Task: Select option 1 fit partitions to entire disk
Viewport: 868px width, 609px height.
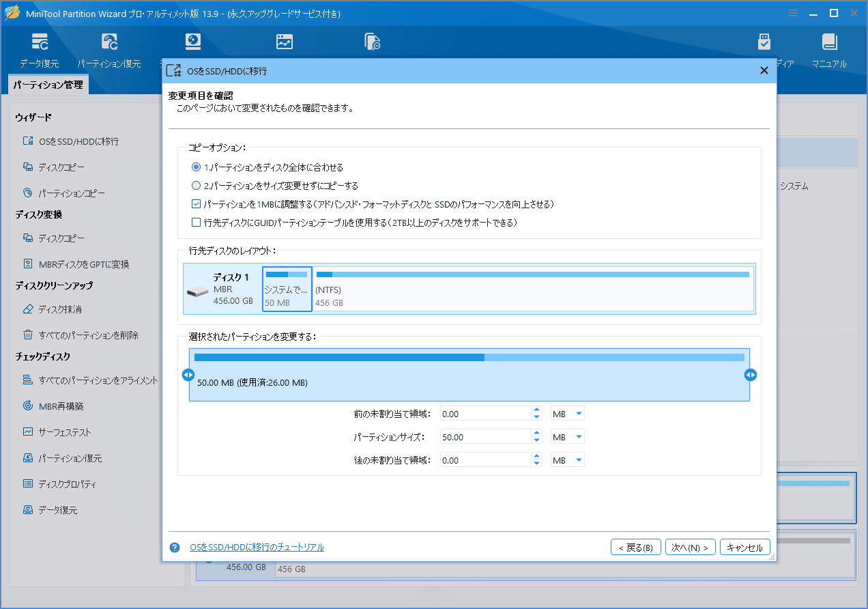Action: coord(267,167)
